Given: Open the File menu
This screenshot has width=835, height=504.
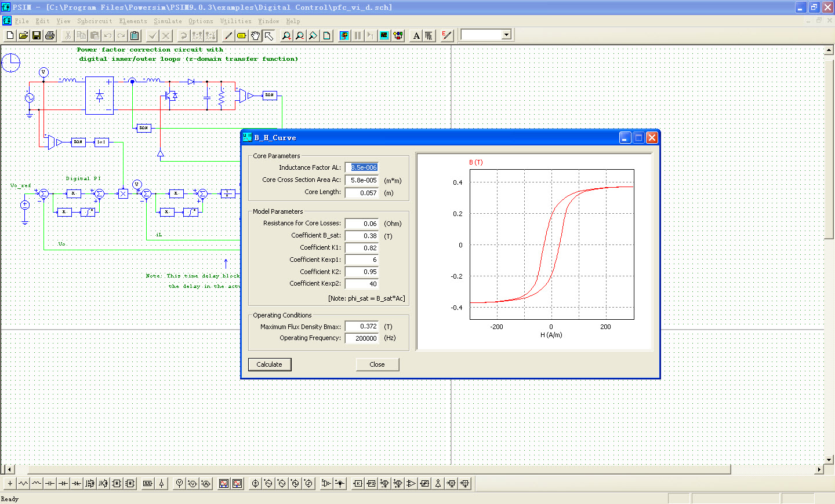Looking at the screenshot, I should [x=21, y=21].
